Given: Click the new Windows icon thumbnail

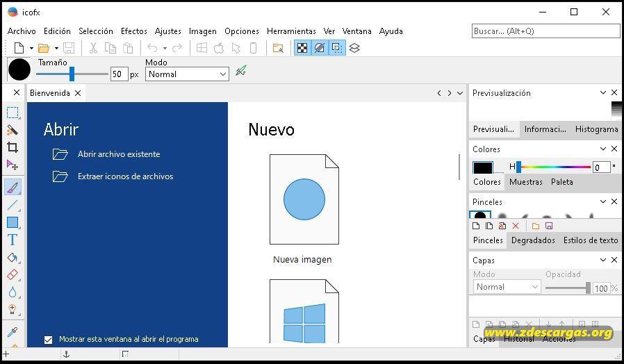Looking at the screenshot, I should (304, 311).
